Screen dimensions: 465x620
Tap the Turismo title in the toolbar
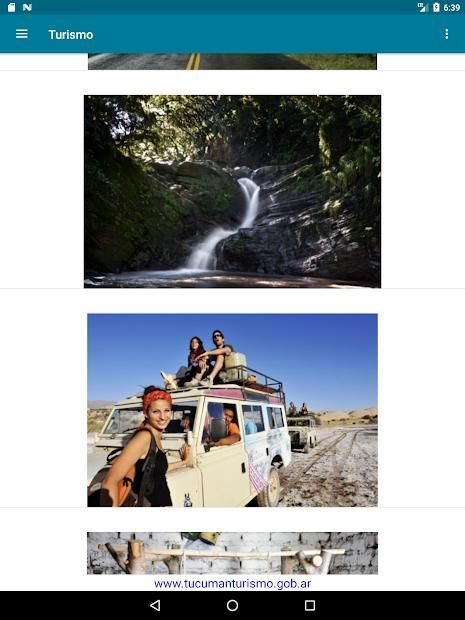tap(71, 35)
